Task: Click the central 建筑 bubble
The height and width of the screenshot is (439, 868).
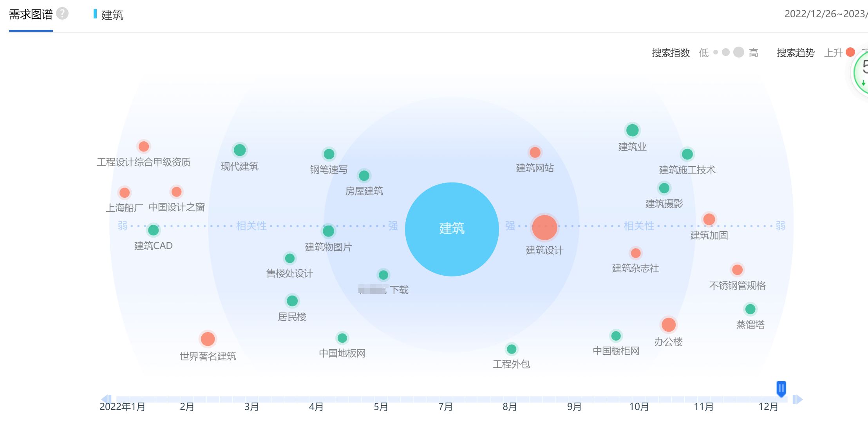Action: coord(452,229)
